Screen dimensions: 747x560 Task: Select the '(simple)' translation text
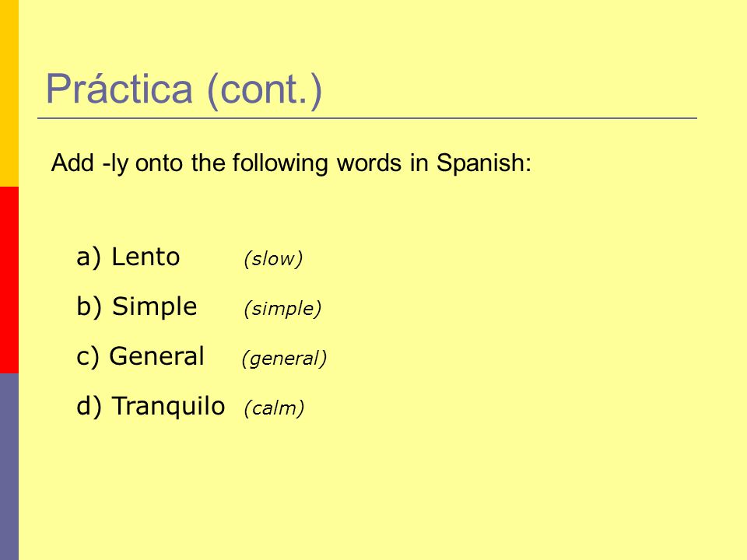pos(282,309)
